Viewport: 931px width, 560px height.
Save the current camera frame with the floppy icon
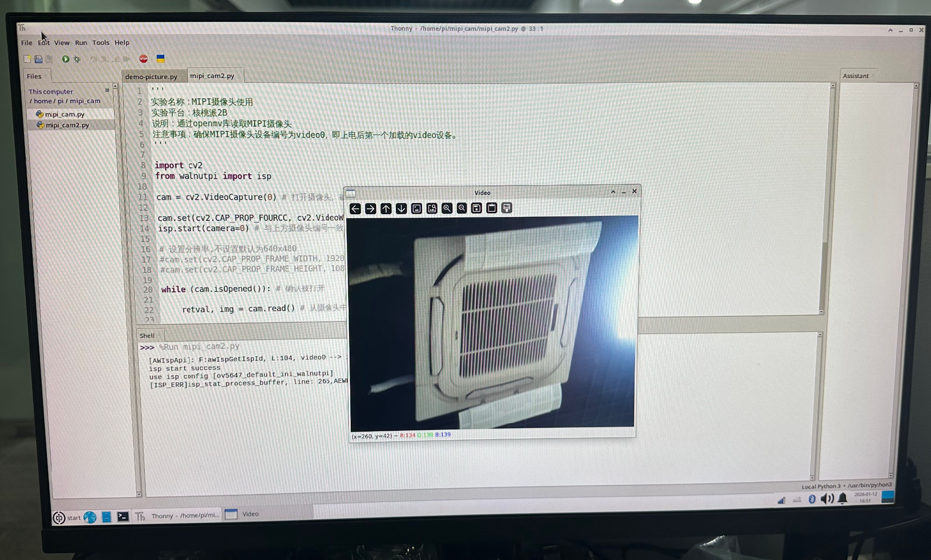click(x=476, y=208)
